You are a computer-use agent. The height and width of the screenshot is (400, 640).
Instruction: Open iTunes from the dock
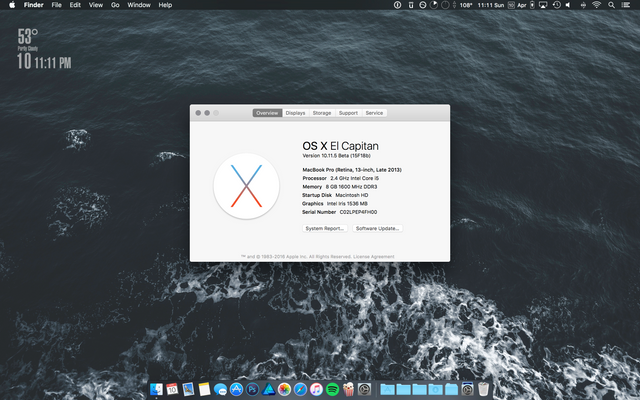315,388
